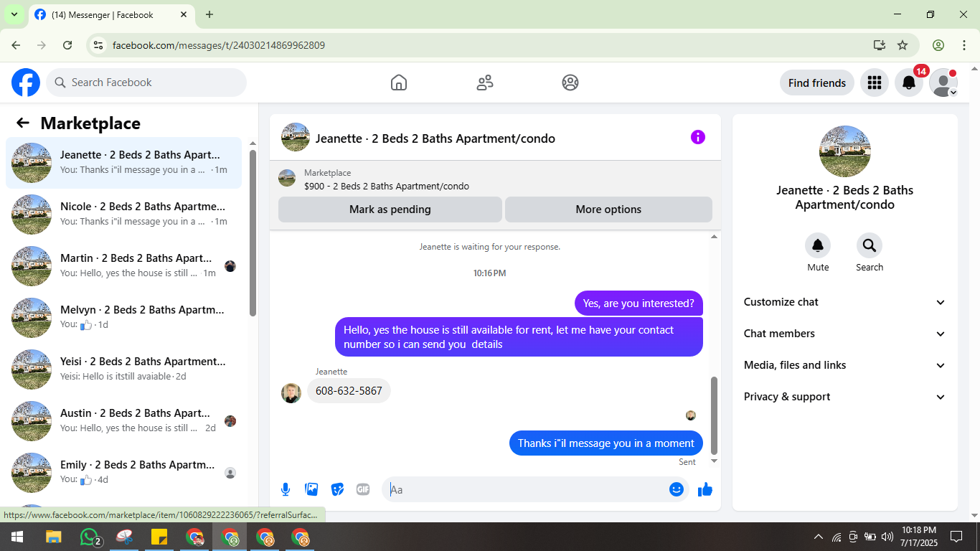980x551 pixels.
Task: Expand the Privacy & support section
Action: pos(844,397)
